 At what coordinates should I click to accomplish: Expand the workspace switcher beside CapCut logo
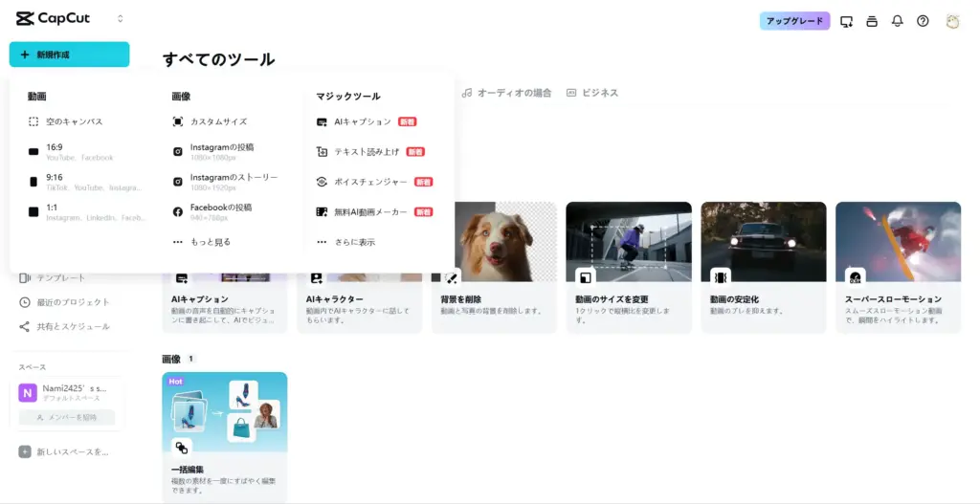pos(120,19)
